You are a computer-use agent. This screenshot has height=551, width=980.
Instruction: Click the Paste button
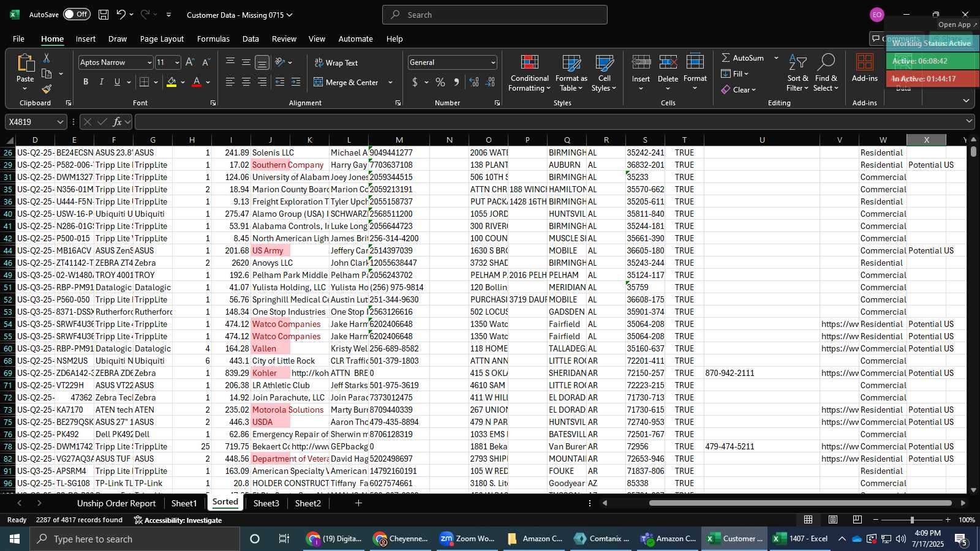(x=25, y=72)
